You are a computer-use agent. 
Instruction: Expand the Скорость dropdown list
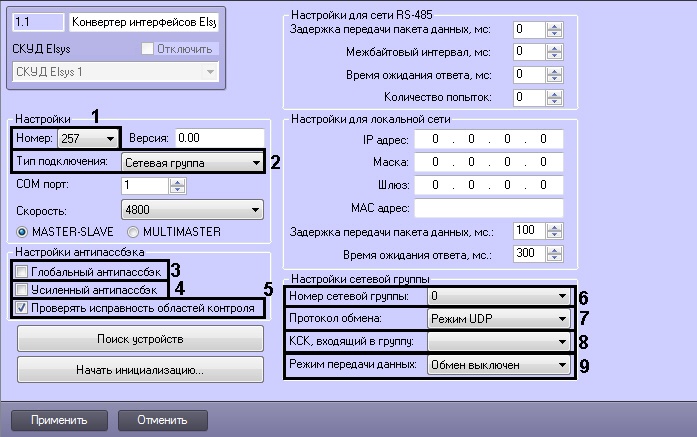[x=255, y=210]
